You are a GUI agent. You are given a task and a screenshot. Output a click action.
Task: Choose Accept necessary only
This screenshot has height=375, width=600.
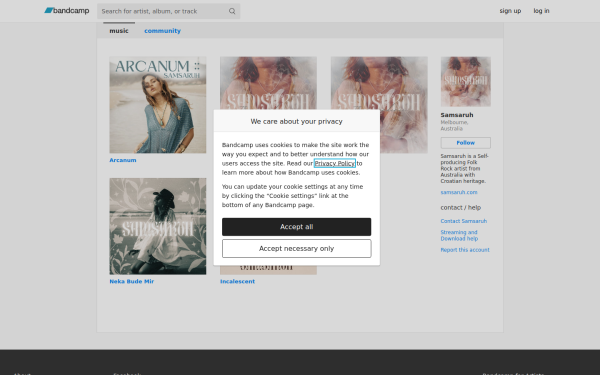pyautogui.click(x=297, y=249)
